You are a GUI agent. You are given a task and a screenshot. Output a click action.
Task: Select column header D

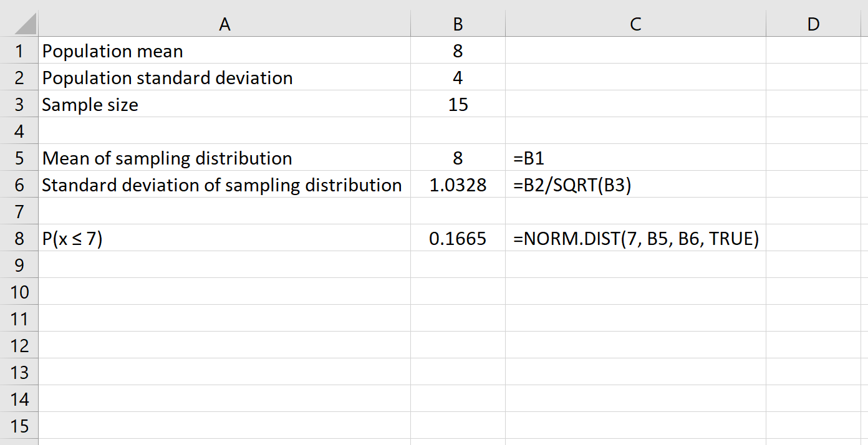[x=813, y=24]
